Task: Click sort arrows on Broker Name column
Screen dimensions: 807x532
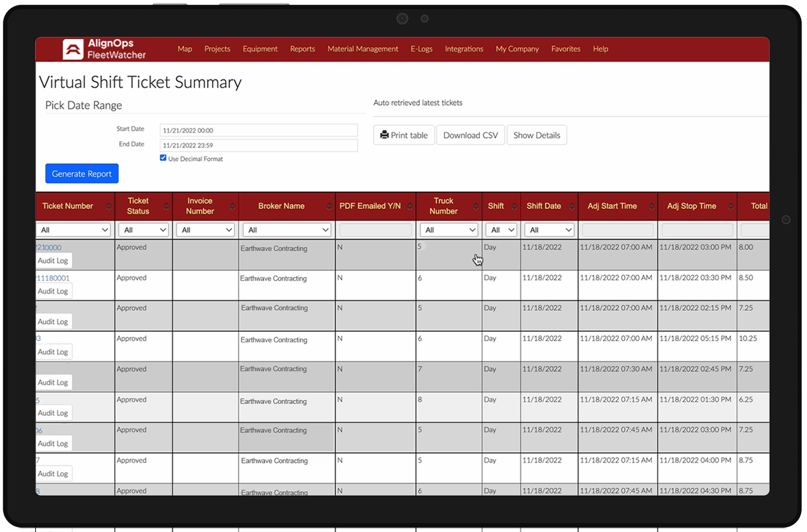Action: click(x=329, y=207)
